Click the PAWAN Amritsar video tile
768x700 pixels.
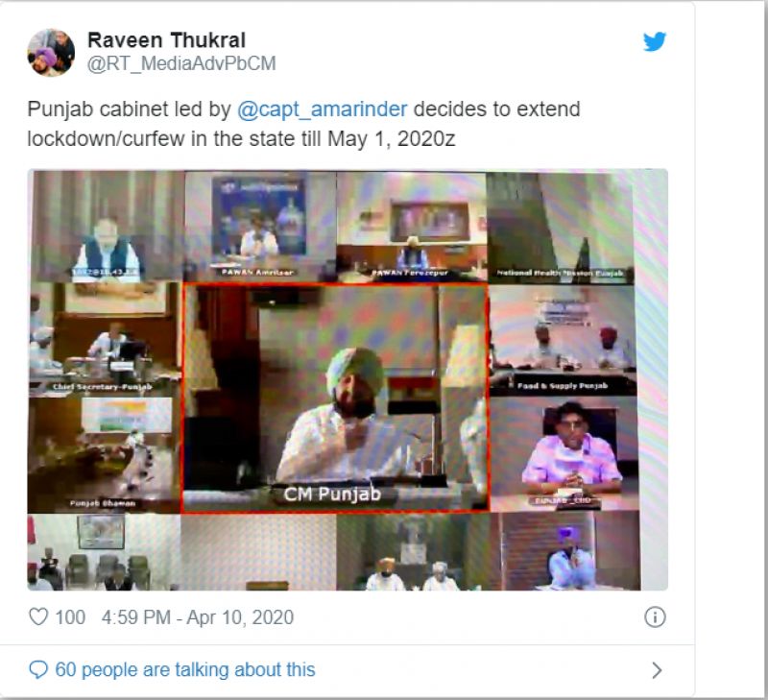(x=260, y=227)
